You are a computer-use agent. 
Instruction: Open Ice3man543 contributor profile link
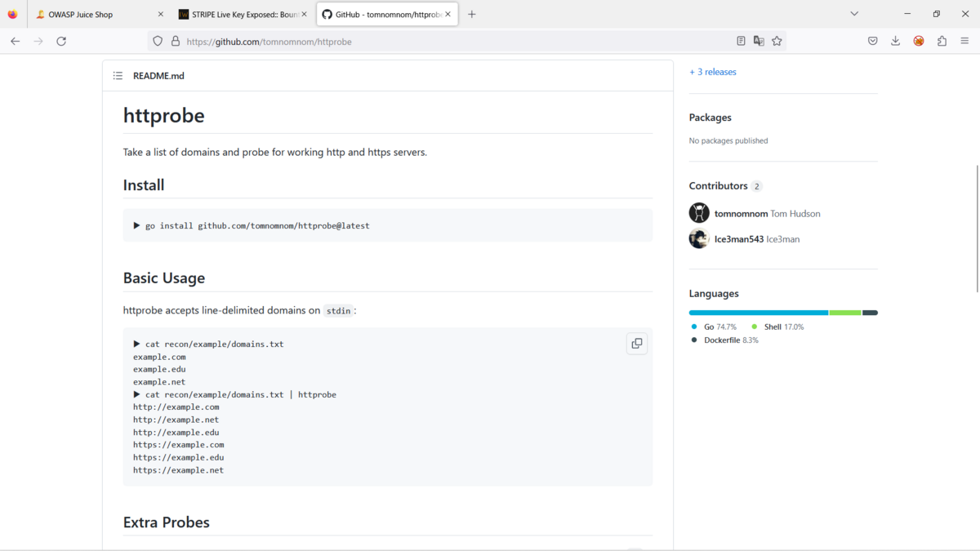(x=739, y=239)
